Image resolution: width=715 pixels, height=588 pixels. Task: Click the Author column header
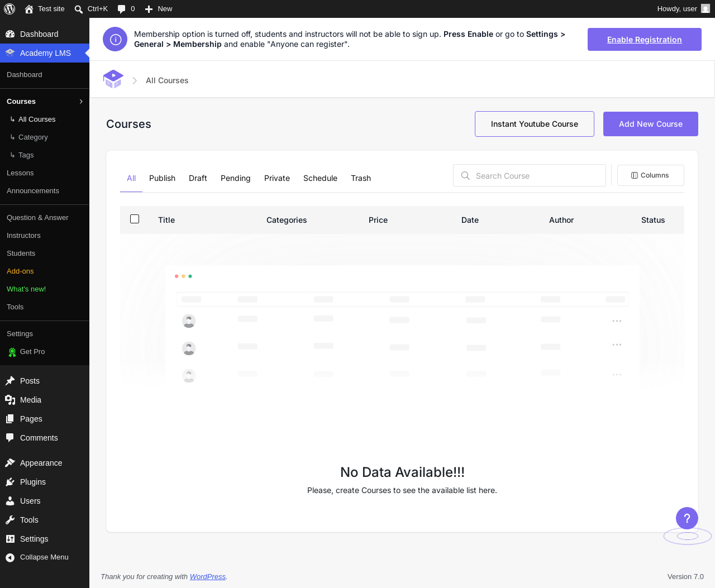click(x=561, y=220)
